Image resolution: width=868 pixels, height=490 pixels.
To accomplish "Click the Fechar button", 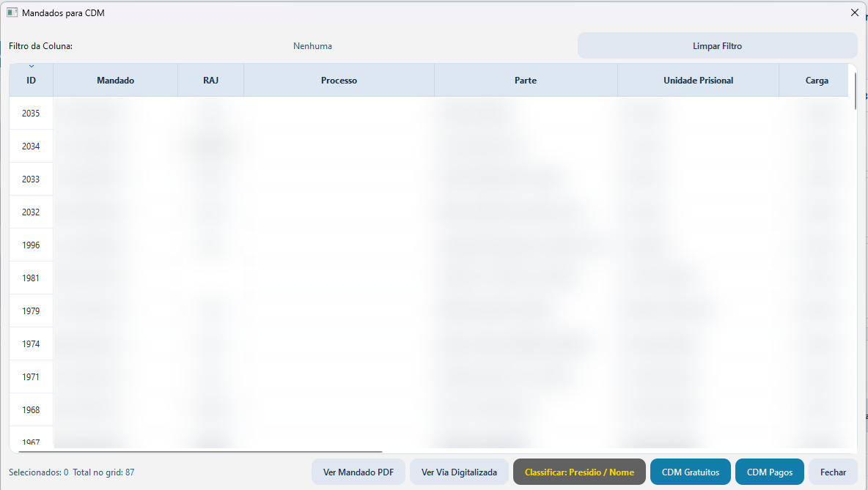I will 833,472.
